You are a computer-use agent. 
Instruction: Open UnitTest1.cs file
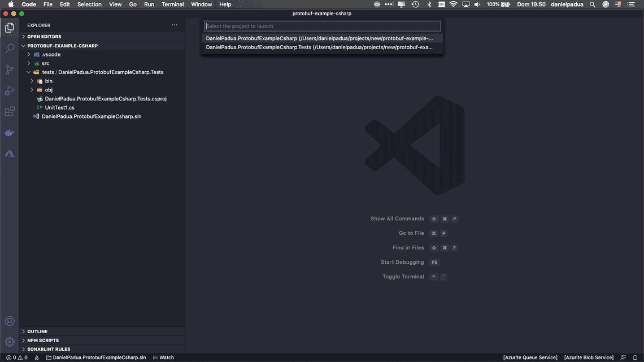(59, 107)
